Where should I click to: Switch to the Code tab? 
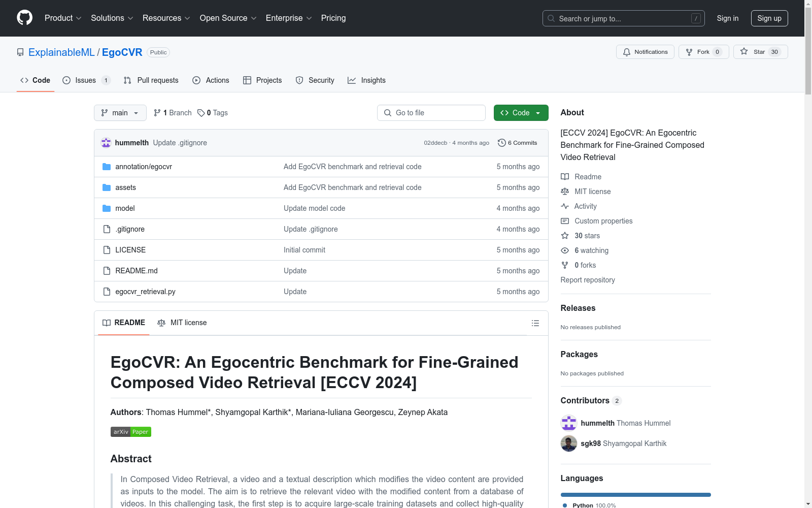pos(36,80)
